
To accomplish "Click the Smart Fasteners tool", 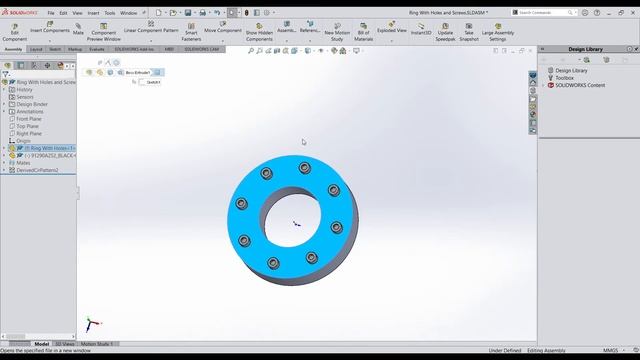I will 191,32.
